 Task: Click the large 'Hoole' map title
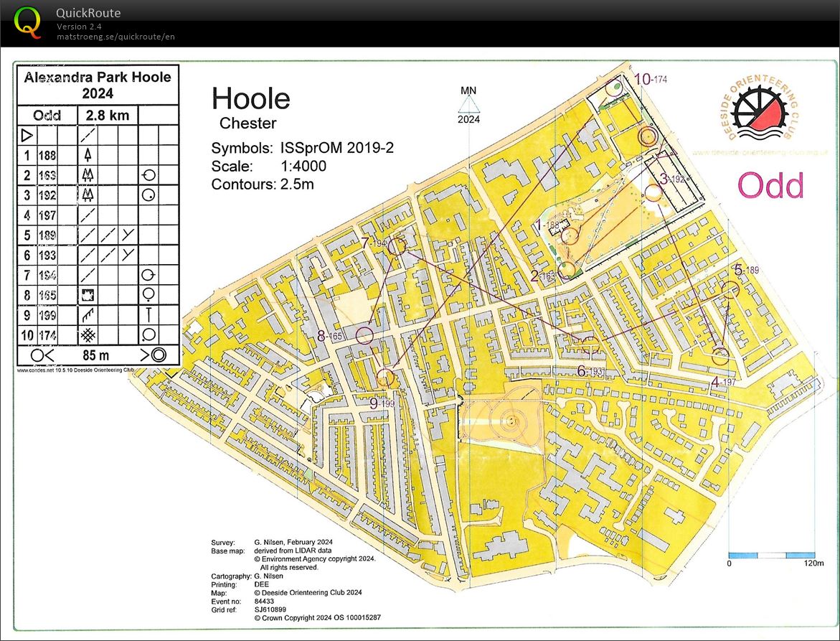[251, 98]
